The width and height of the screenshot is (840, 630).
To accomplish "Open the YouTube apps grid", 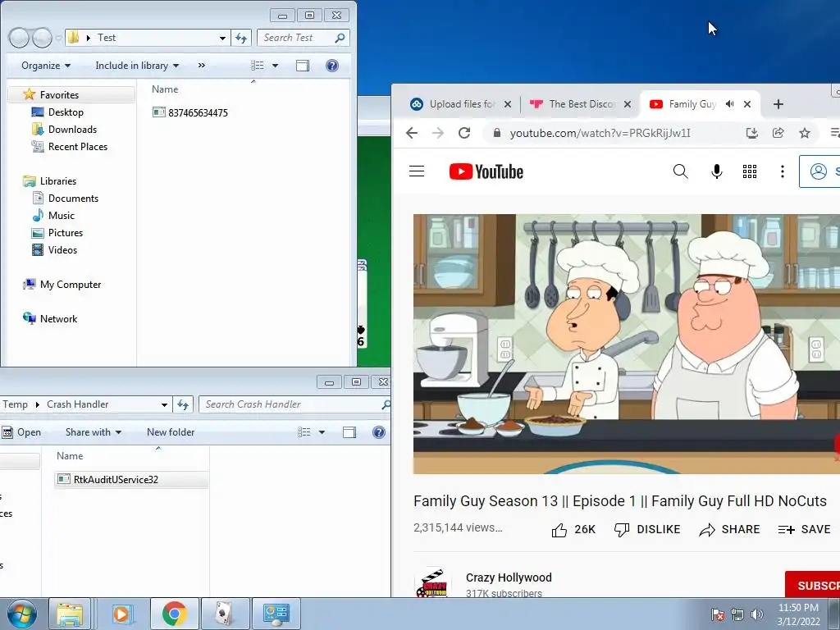I will point(750,171).
